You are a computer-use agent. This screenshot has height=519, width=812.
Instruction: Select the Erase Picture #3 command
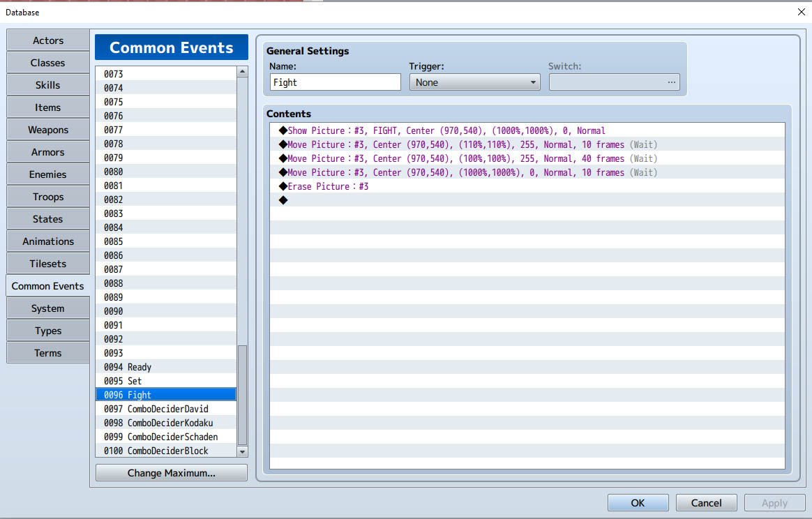click(x=527, y=186)
